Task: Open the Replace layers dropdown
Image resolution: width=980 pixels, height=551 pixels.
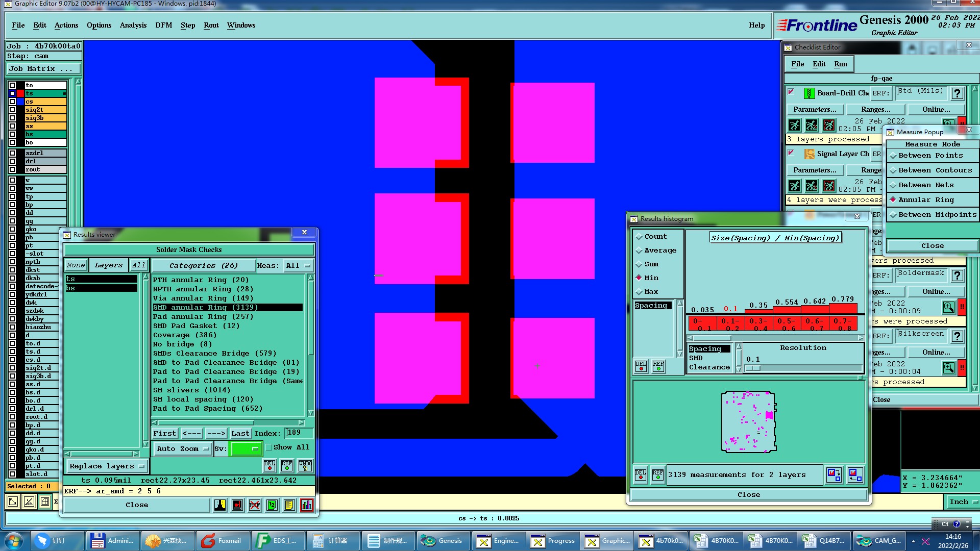Action: [107, 466]
